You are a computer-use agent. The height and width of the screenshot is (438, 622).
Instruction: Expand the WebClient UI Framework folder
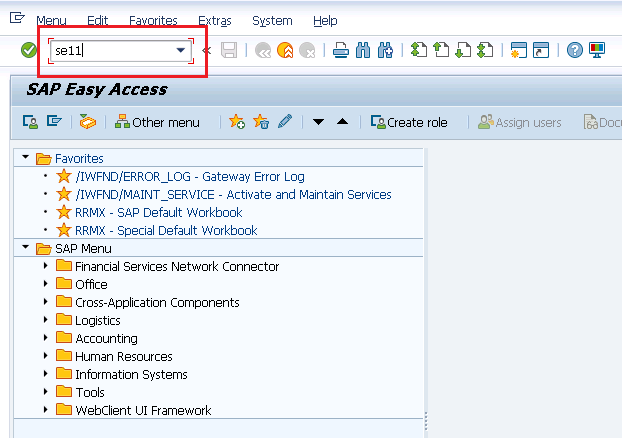tap(46, 409)
